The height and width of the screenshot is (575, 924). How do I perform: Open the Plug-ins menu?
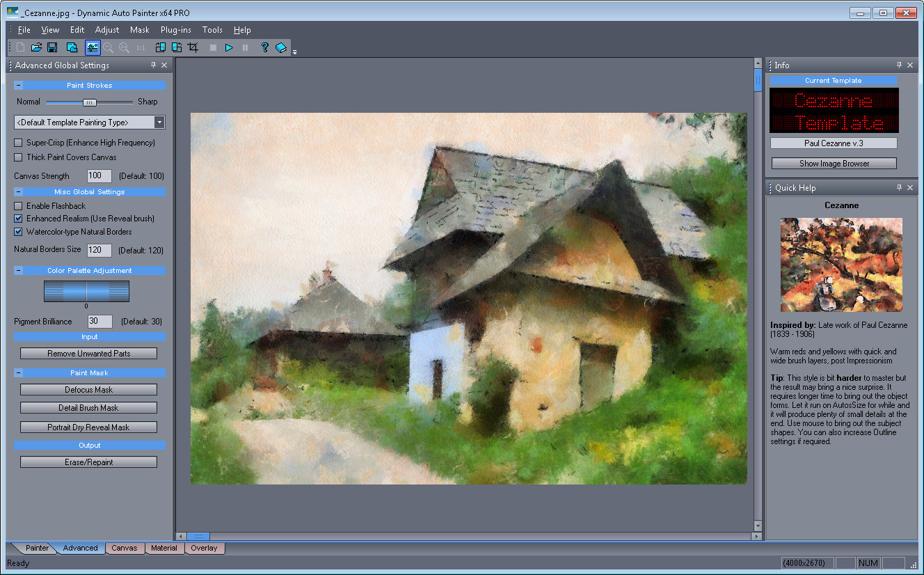click(175, 30)
